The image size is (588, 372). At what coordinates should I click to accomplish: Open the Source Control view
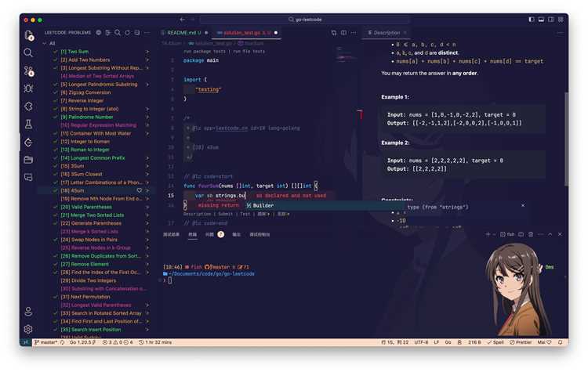pyautogui.click(x=29, y=70)
